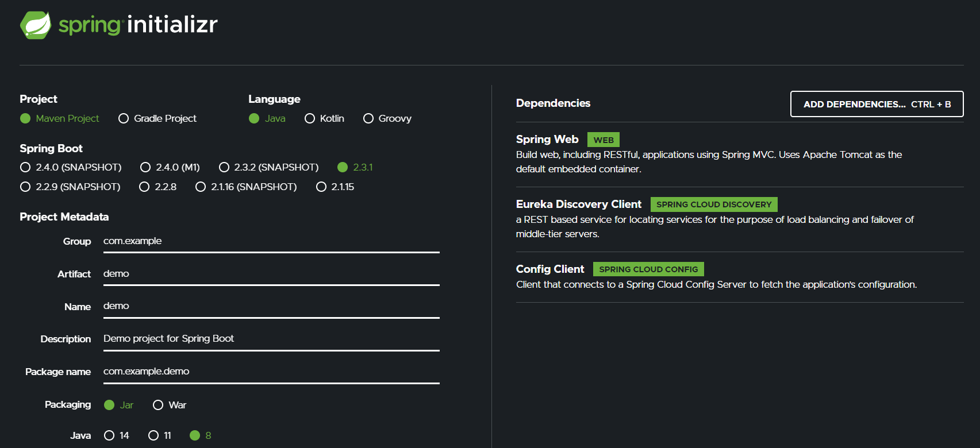The image size is (980, 448).
Task: Select Spring Boot 2.3.2 (SNAPSHOT) version
Action: click(x=224, y=167)
